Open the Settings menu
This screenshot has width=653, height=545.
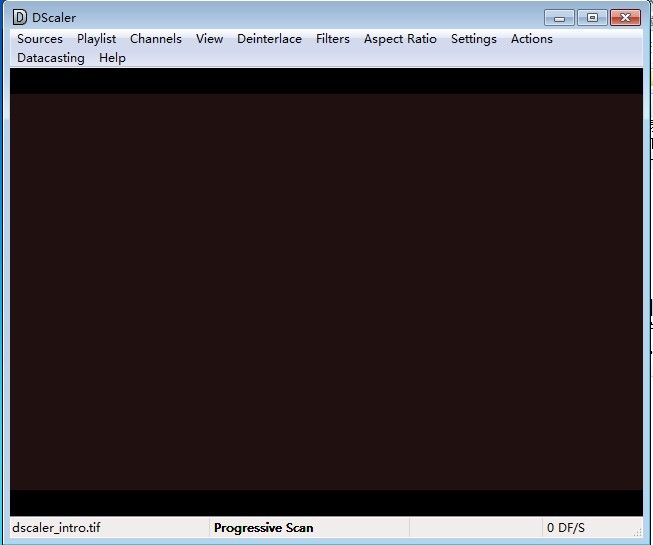click(473, 39)
